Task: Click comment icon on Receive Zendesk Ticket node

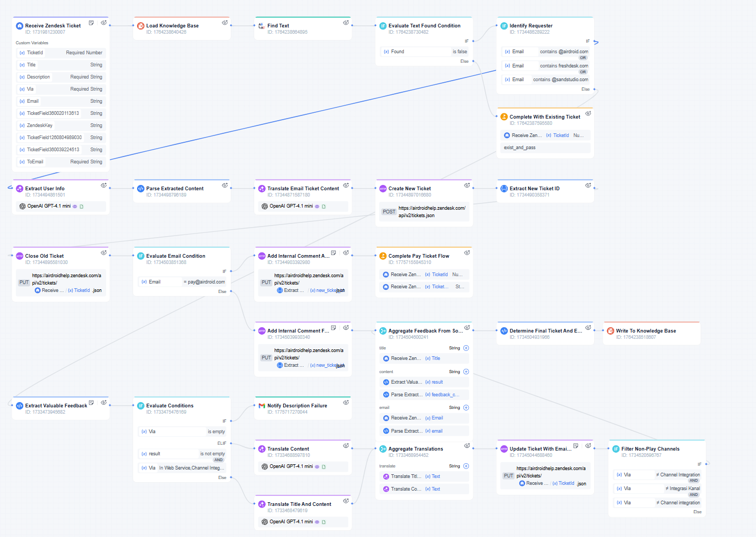Action: (91, 23)
